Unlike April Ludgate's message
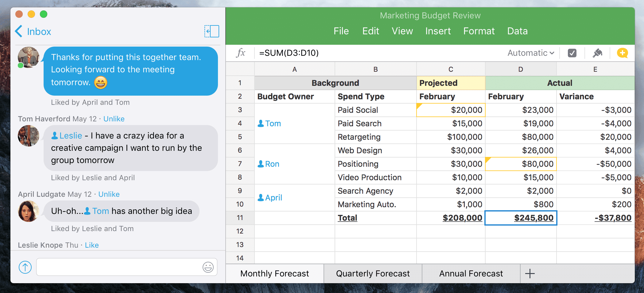 109,194
